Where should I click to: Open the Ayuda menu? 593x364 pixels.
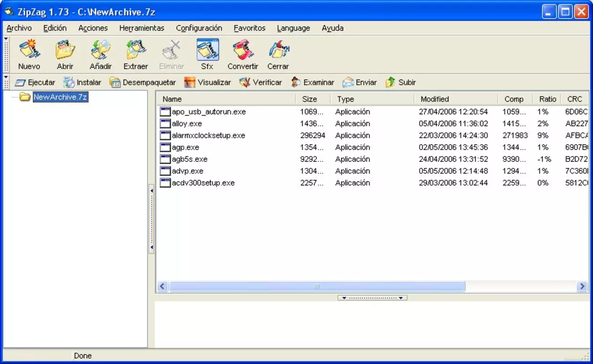tap(333, 28)
